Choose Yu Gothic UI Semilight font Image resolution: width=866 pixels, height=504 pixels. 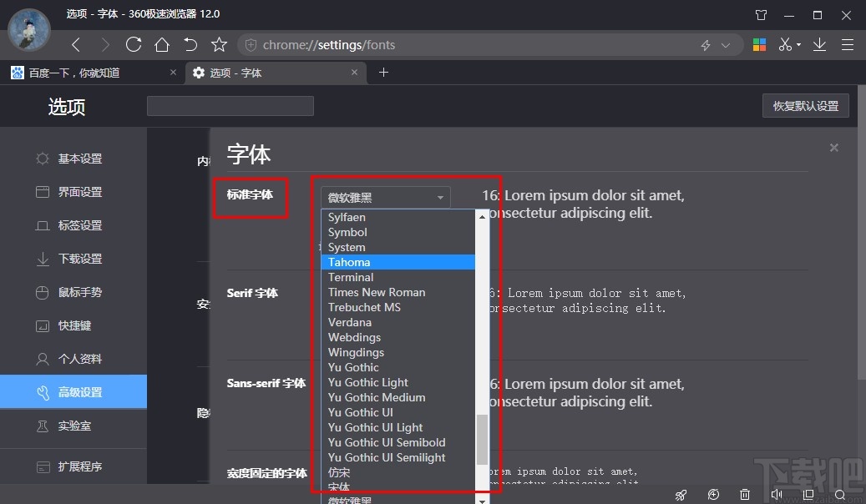coord(398,457)
